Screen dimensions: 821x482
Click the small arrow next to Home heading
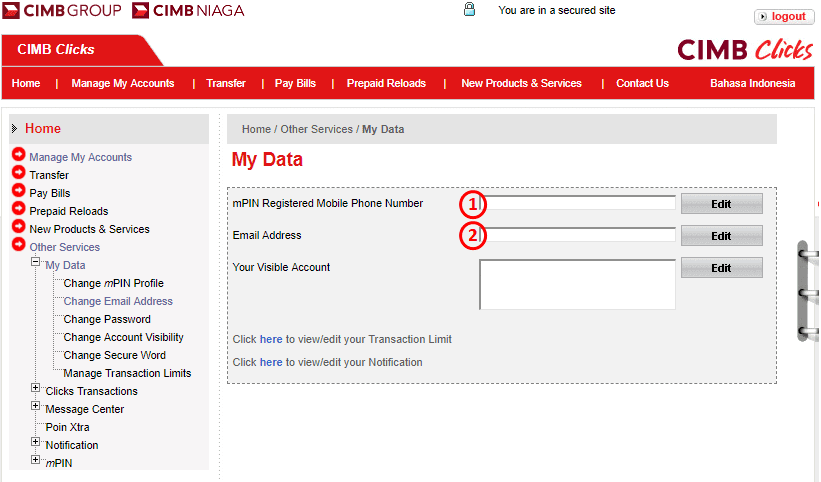[15, 128]
